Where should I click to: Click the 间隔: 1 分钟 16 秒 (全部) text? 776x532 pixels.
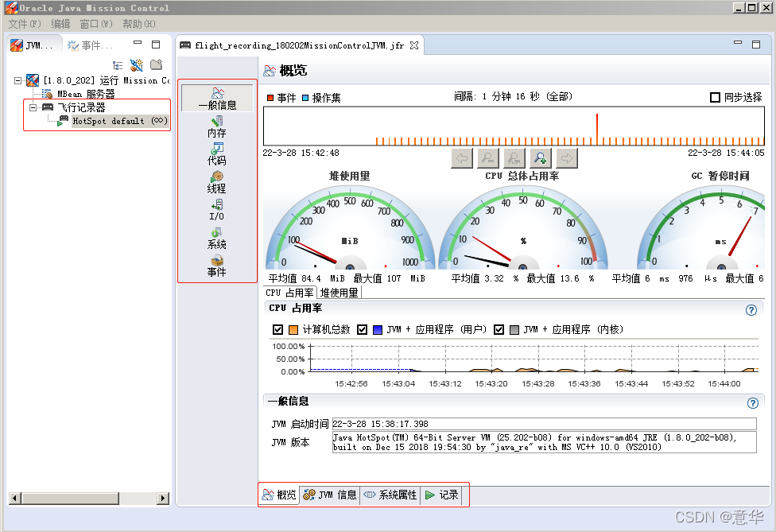pos(513,96)
